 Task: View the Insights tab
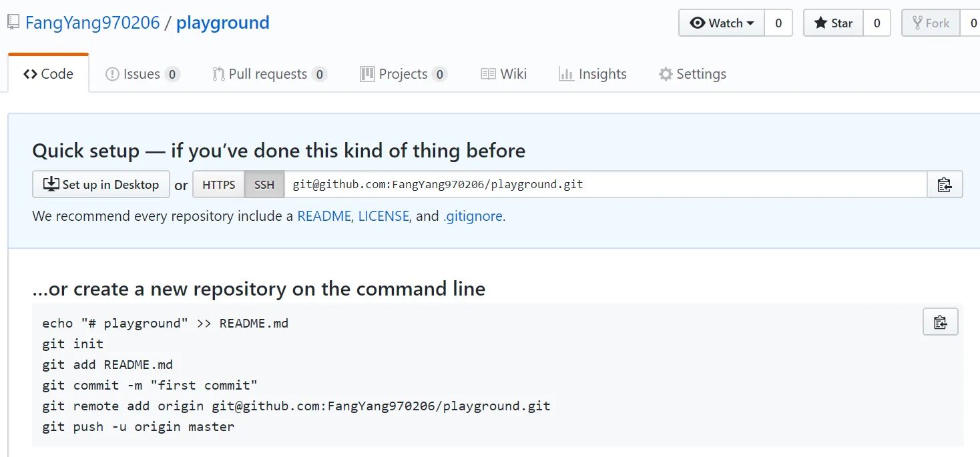[x=593, y=74]
